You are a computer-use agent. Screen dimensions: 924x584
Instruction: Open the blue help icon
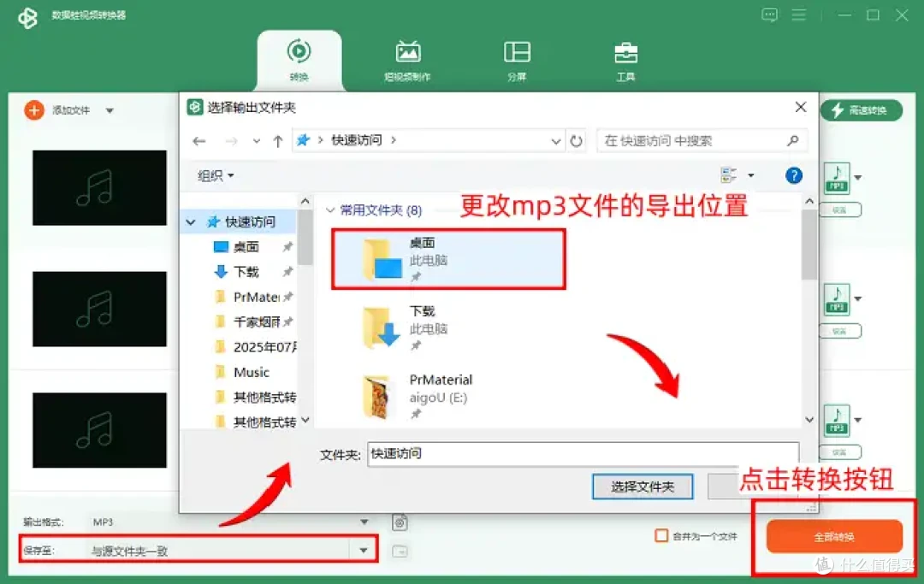point(794,175)
